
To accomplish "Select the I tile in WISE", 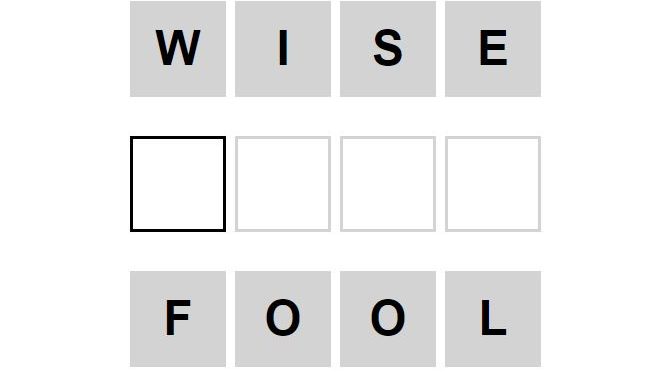I will (x=283, y=49).
